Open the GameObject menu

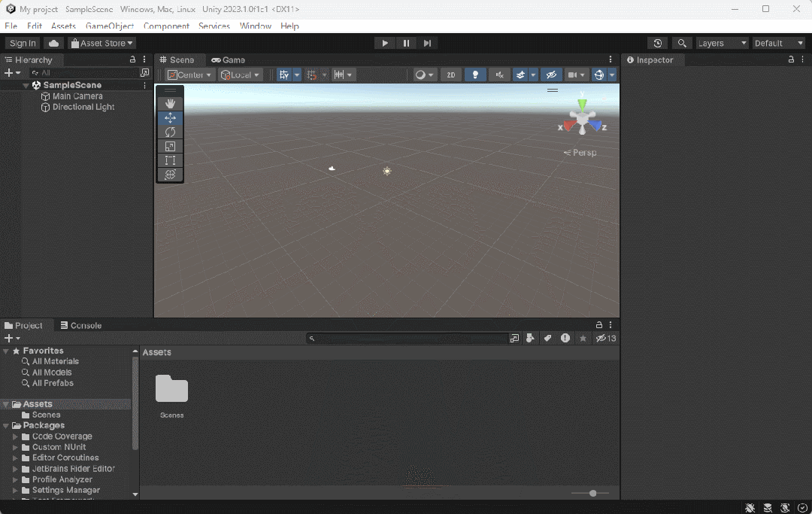110,26
